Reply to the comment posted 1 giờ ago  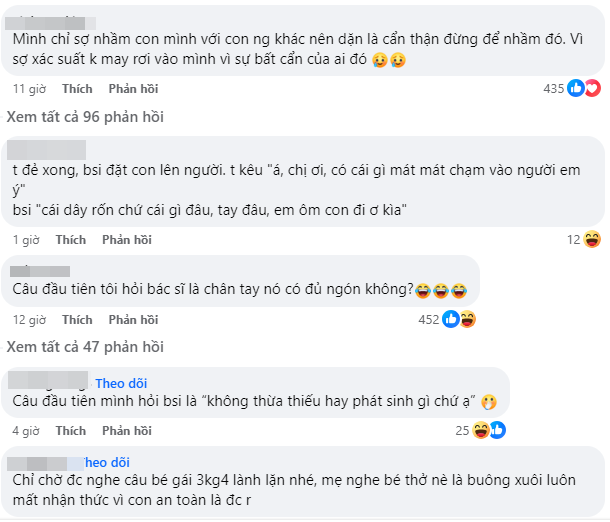(x=126, y=240)
